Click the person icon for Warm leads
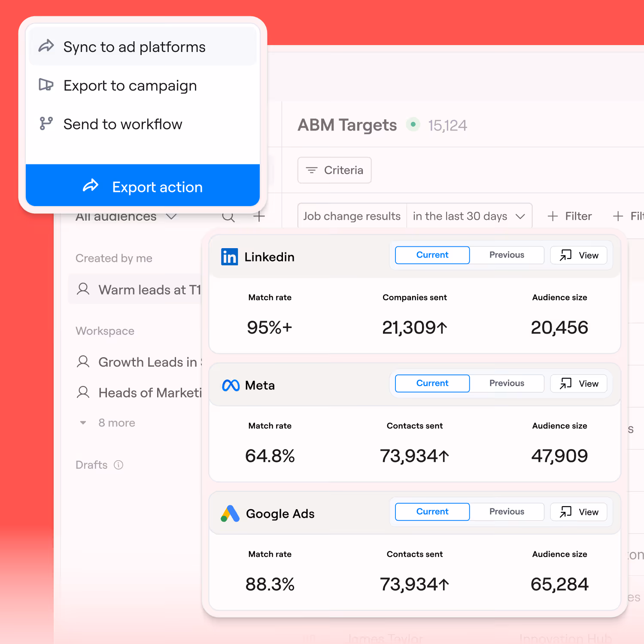The width and height of the screenshot is (644, 644). click(83, 289)
